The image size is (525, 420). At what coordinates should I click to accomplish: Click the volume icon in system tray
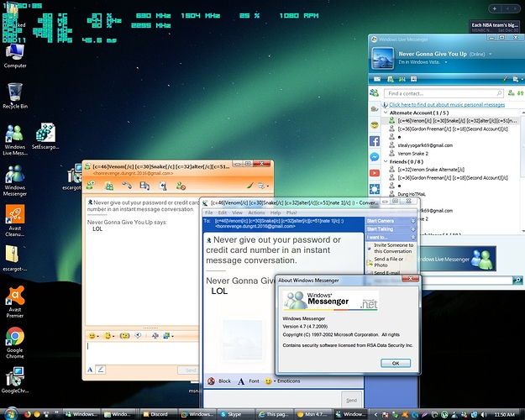point(484,415)
